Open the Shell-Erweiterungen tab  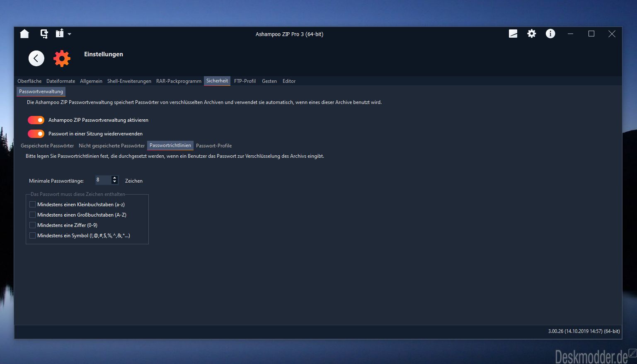pos(129,81)
